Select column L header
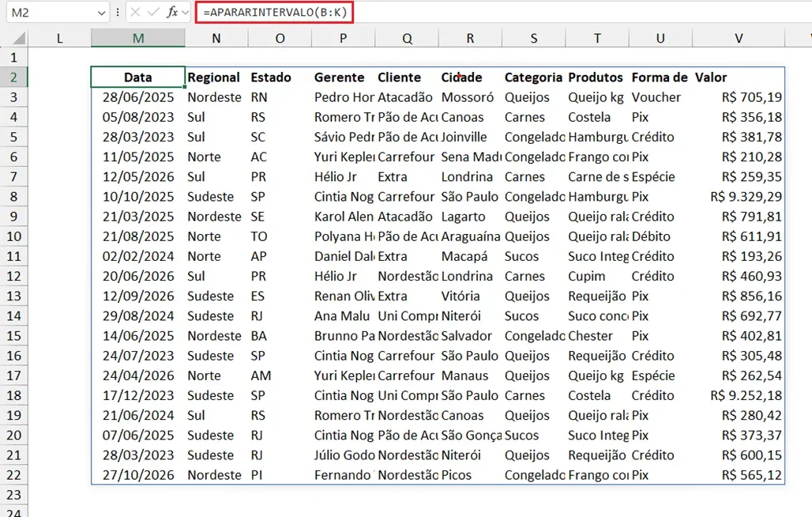Image resolution: width=812 pixels, height=517 pixels. click(x=59, y=38)
